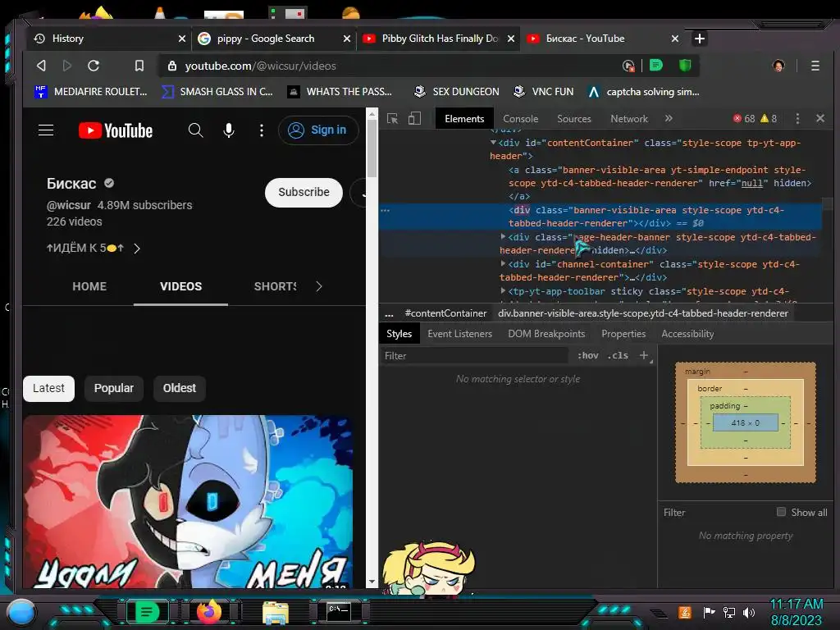Open the Event Listeners pane tab
840x630 pixels.
tap(459, 334)
